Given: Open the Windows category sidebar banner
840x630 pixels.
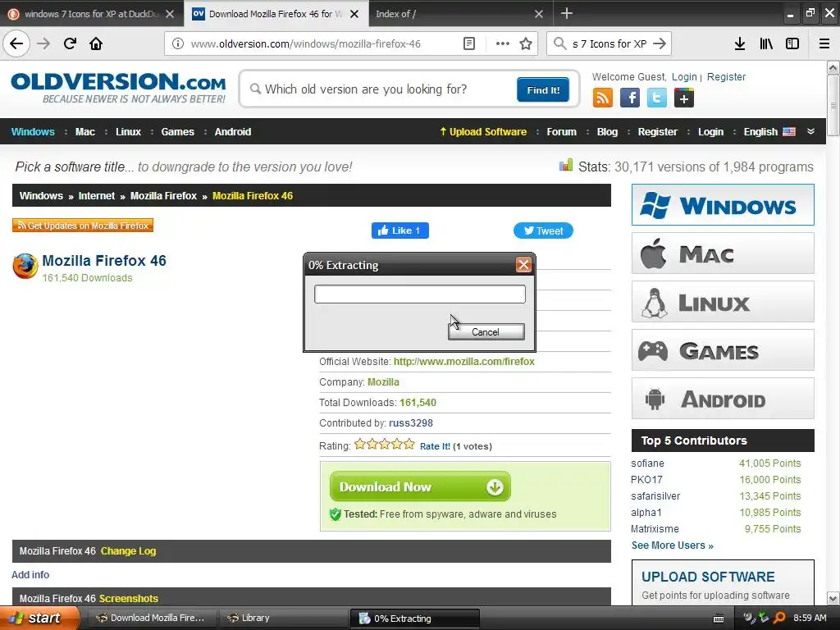Looking at the screenshot, I should pyautogui.click(x=723, y=204).
